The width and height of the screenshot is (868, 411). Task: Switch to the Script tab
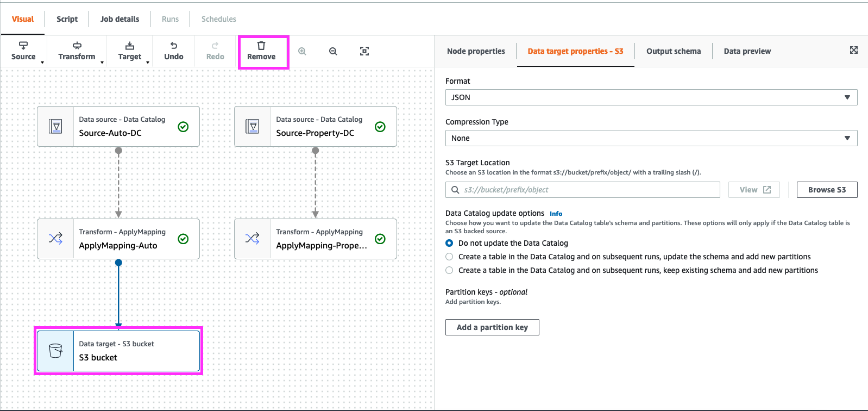[67, 19]
